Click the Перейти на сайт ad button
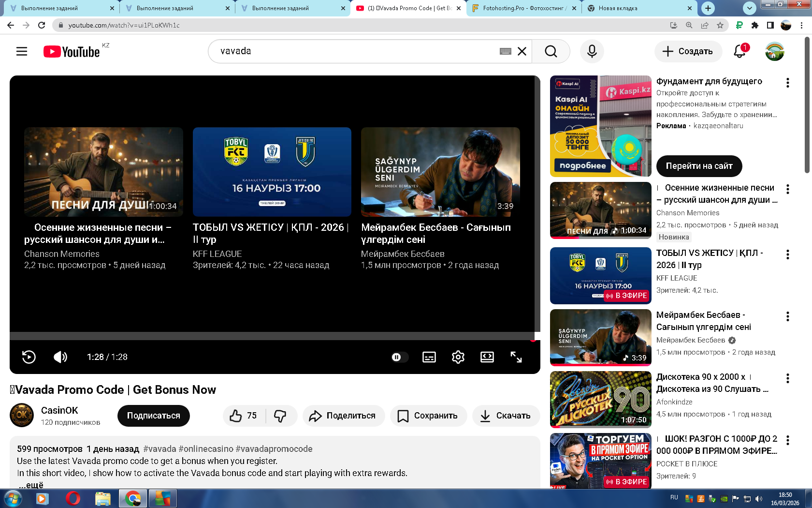Viewport: 812px width, 508px height. [699, 166]
